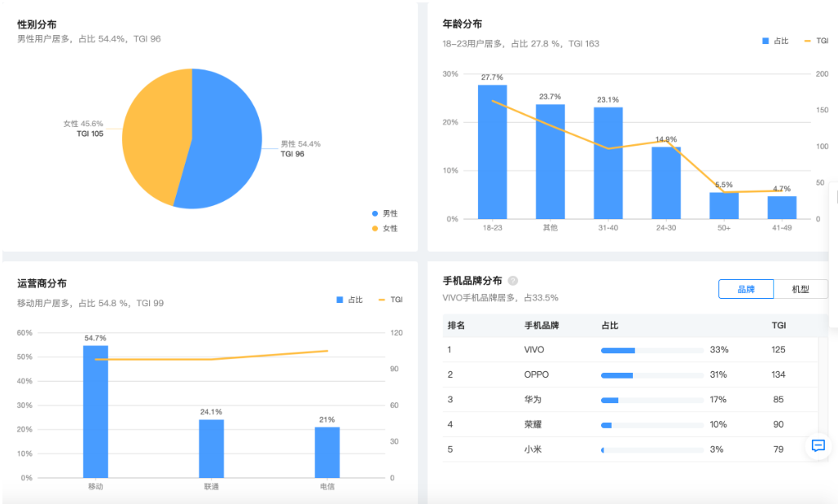Click the yellow TGI legend line in 运营商分布
This screenshot has width=838, height=504.
381,300
